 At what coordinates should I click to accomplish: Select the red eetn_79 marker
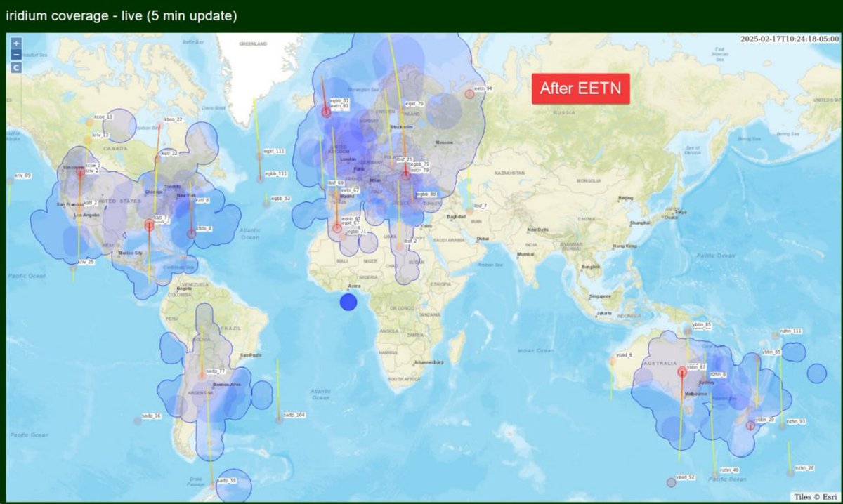tap(405, 175)
